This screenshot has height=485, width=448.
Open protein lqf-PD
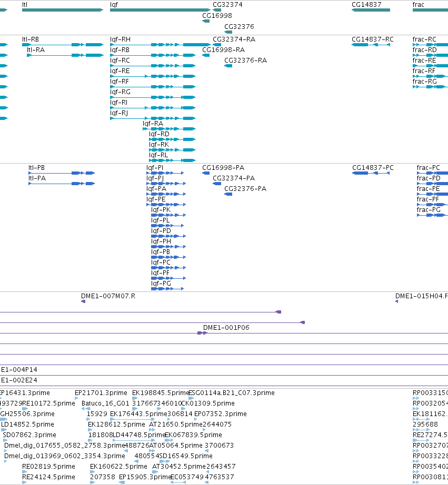tap(161, 231)
